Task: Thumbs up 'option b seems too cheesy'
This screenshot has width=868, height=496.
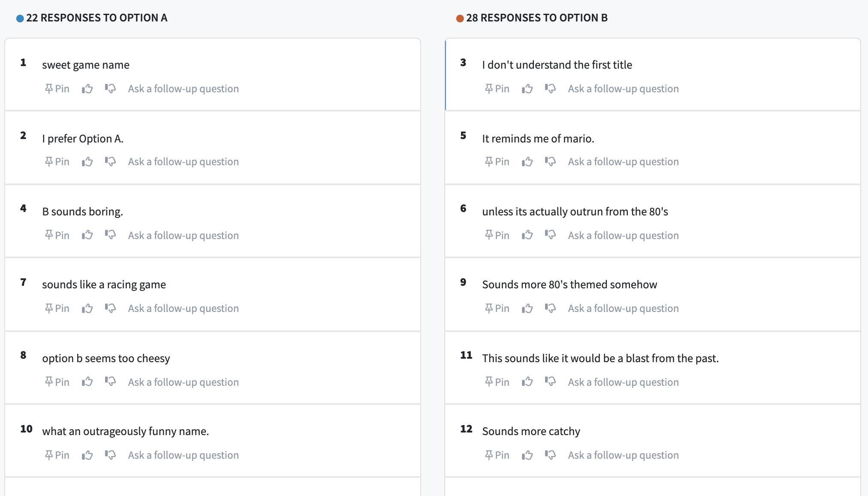Action: [87, 382]
